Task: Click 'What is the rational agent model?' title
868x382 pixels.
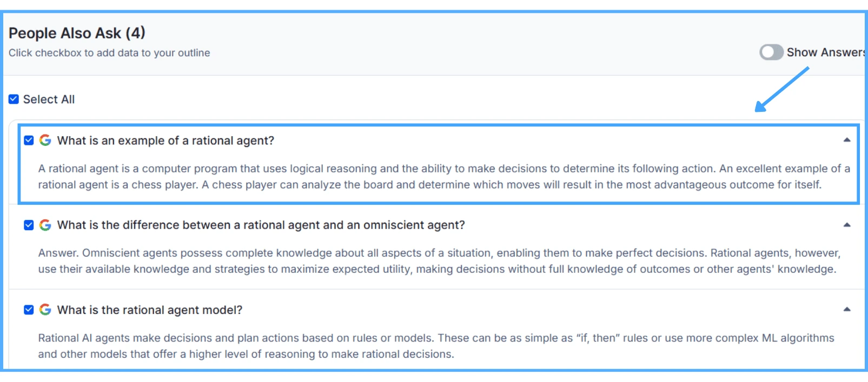Action: (x=150, y=310)
